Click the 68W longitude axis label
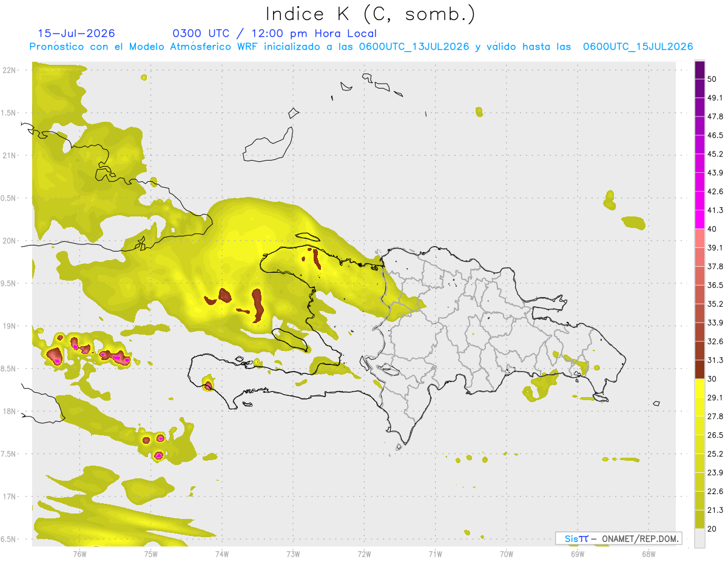The height and width of the screenshot is (562, 728). (x=649, y=554)
